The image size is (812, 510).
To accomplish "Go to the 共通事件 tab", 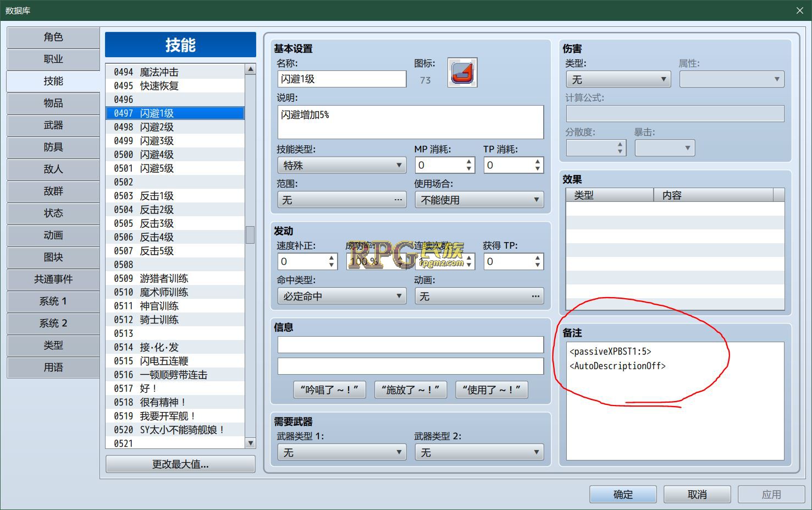I will (53, 279).
